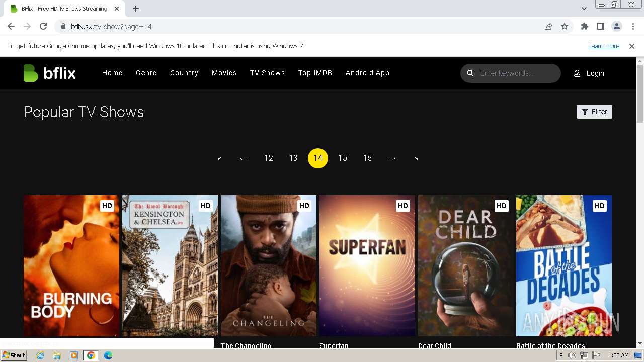Bookmark this page with star icon

click(565, 26)
